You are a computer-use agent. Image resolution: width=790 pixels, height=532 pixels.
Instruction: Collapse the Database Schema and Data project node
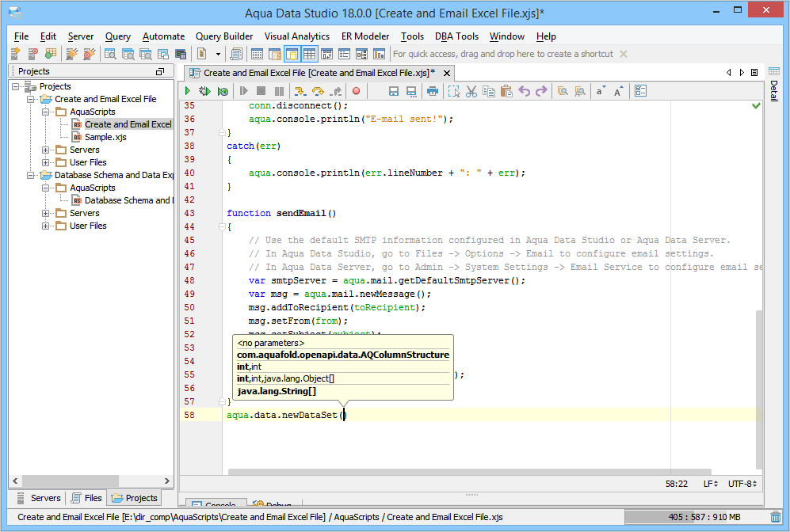click(31, 175)
